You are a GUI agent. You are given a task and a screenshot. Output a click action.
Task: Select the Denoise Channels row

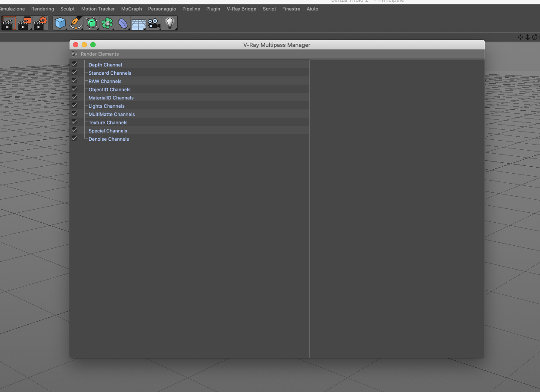189,139
